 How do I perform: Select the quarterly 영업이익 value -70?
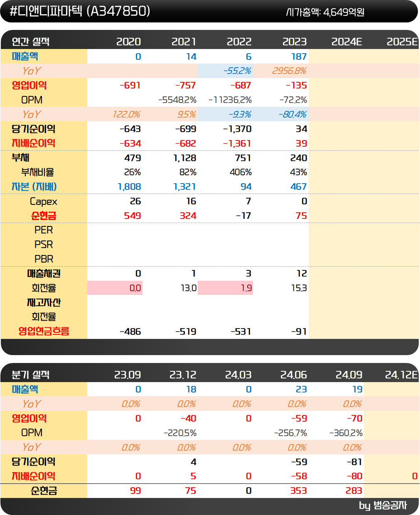click(x=355, y=419)
